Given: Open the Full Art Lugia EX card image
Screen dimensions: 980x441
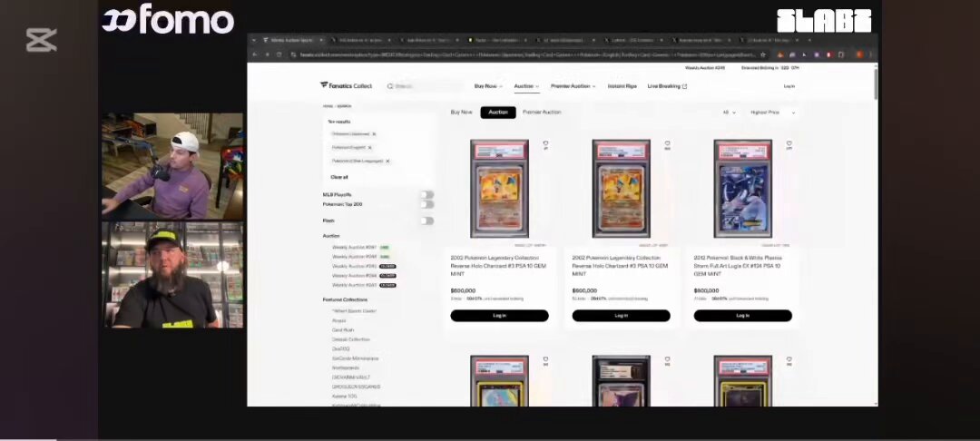Looking at the screenshot, I should (743, 189).
